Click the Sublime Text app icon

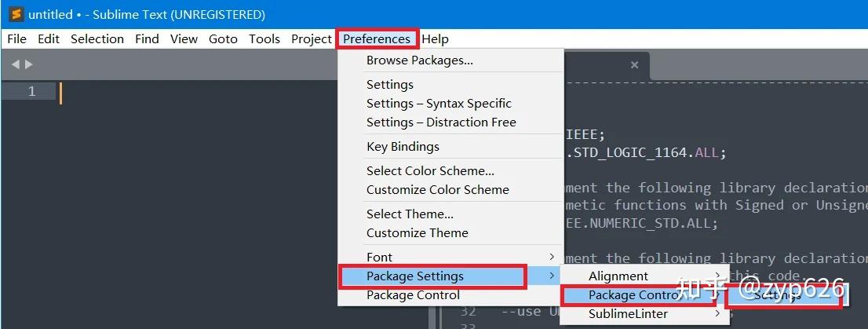pos(15,14)
